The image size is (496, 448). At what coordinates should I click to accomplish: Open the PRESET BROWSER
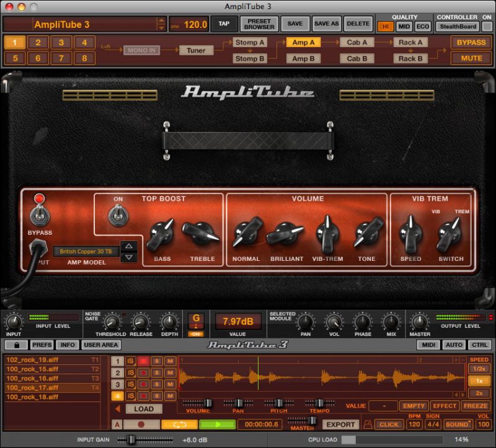point(259,24)
